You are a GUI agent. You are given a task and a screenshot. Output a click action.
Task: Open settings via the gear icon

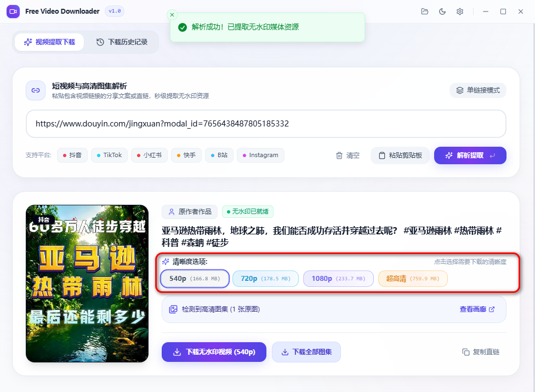(x=460, y=11)
